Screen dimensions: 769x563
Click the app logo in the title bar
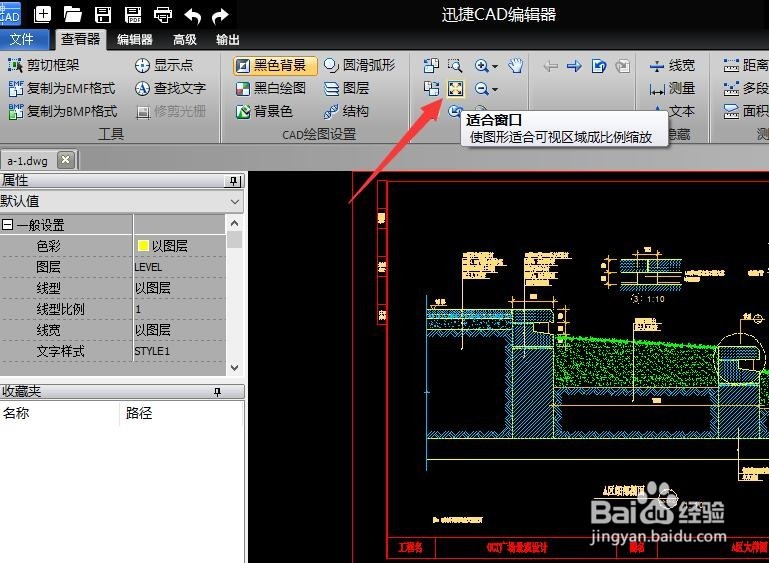coord(10,14)
